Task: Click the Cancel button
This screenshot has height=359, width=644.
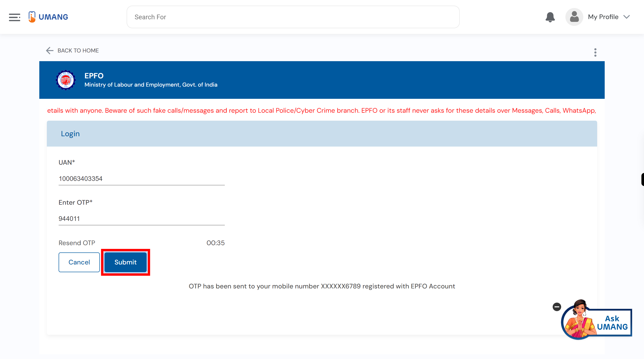Action: (x=79, y=262)
